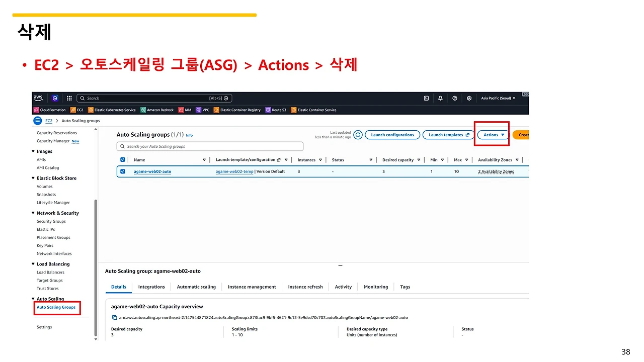This screenshot has height=362, width=644.
Task: Select all Auto Scaling groups header checkbox
Action: (x=123, y=160)
